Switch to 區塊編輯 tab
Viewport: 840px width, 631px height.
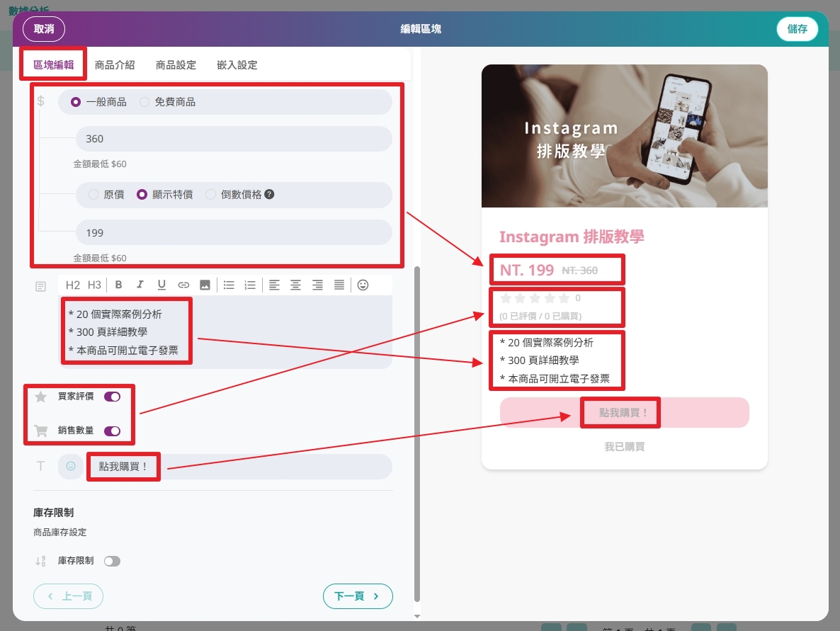(54, 65)
